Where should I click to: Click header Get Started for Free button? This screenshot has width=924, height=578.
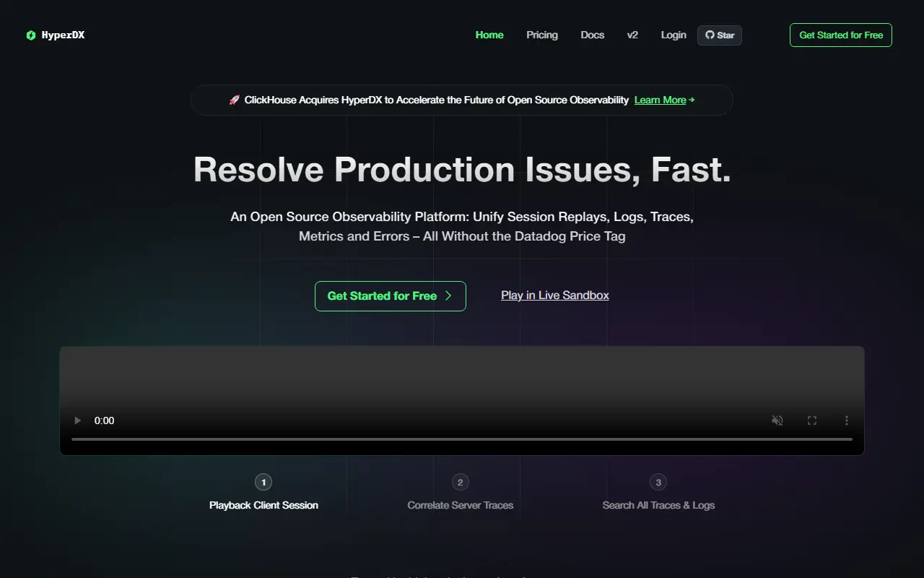(841, 35)
